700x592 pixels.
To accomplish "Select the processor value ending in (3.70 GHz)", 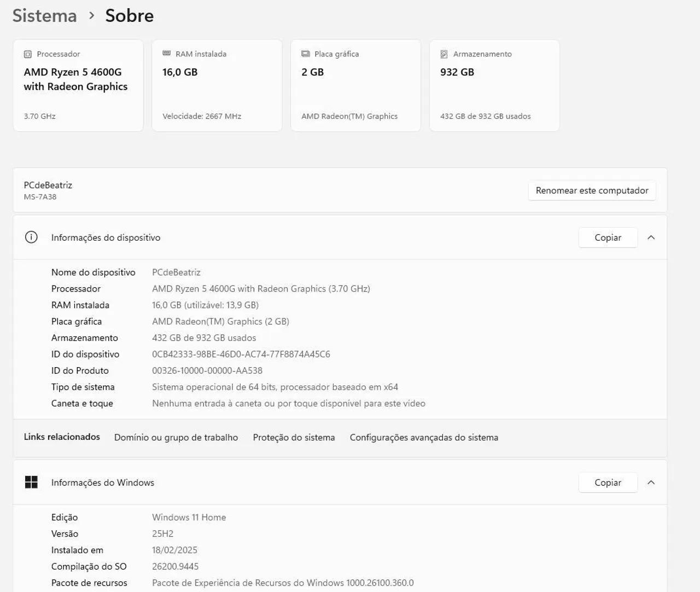I will click(x=261, y=289).
